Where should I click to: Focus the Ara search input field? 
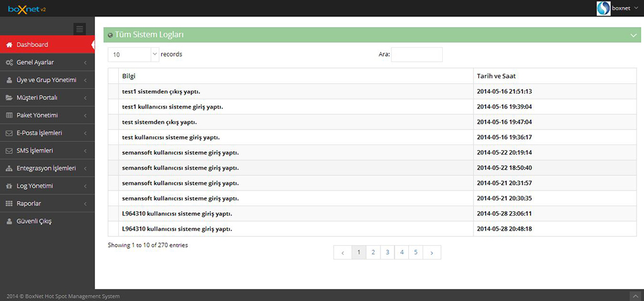pyautogui.click(x=417, y=54)
